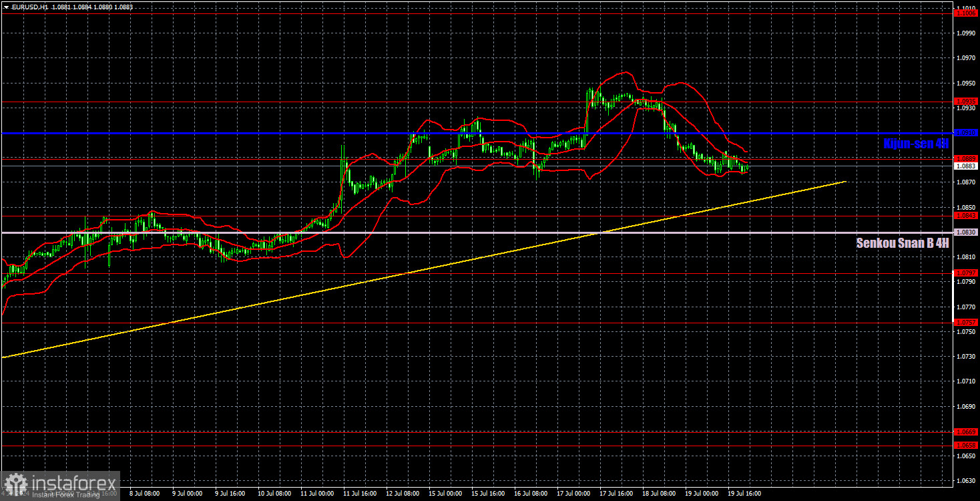Click the OHLC values 1.0881 1.0884 1.0880 1.0883
The image size is (980, 501).
tap(93, 7)
